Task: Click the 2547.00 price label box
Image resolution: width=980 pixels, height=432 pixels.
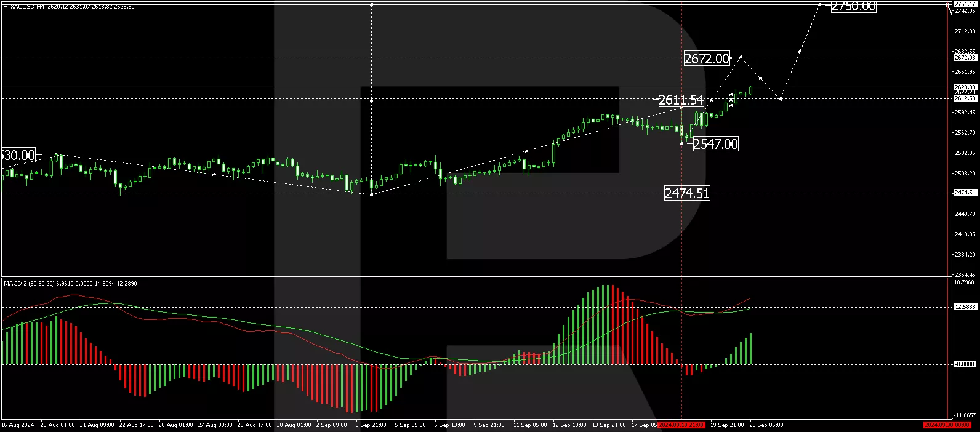Action: pos(715,144)
